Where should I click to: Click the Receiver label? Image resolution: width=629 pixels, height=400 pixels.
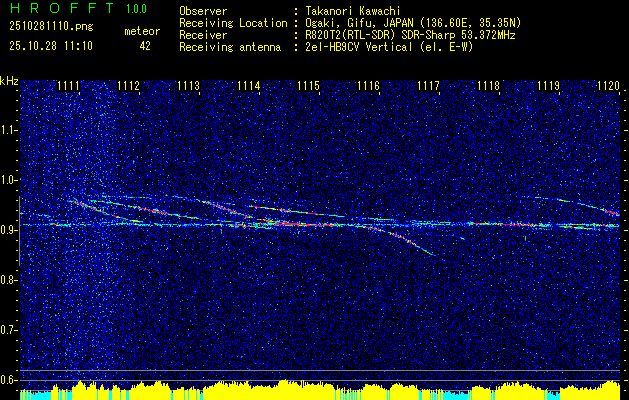(x=203, y=35)
